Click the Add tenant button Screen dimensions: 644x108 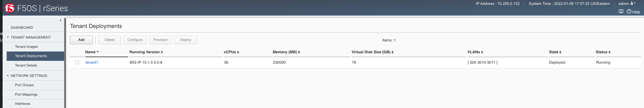pyautogui.click(x=81, y=40)
